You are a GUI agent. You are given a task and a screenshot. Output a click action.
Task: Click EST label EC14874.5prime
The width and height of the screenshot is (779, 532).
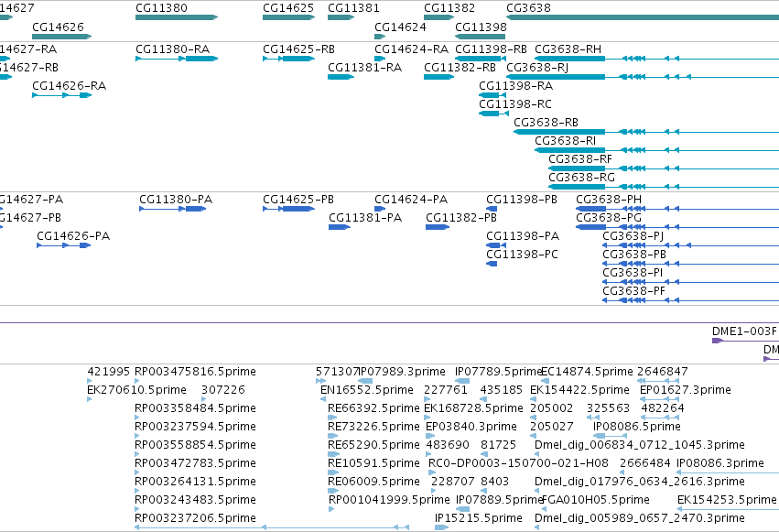click(x=587, y=372)
